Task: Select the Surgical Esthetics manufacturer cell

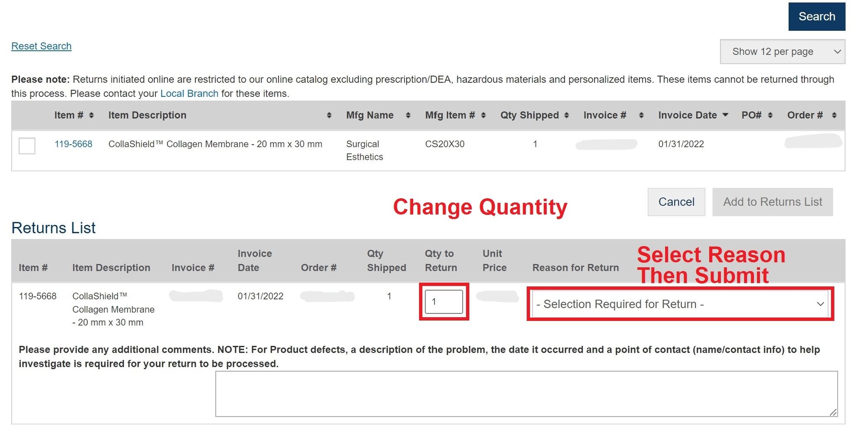Action: pos(365,150)
